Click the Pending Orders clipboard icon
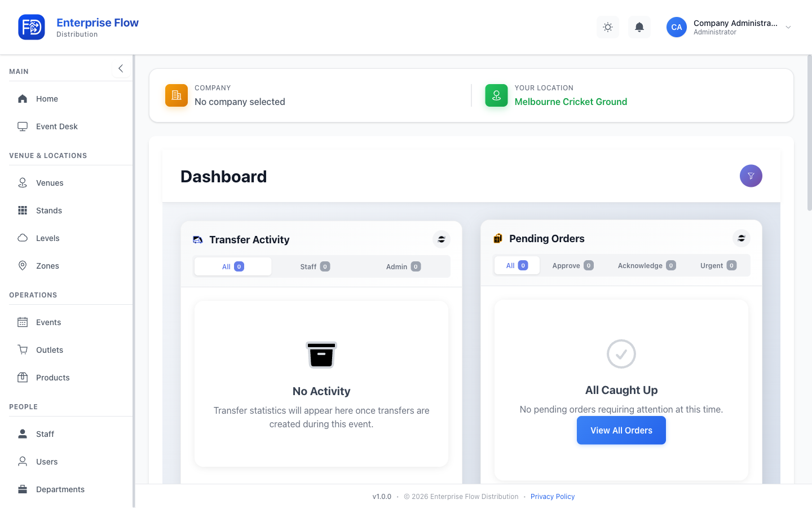This screenshot has height=508, width=812. coord(498,239)
